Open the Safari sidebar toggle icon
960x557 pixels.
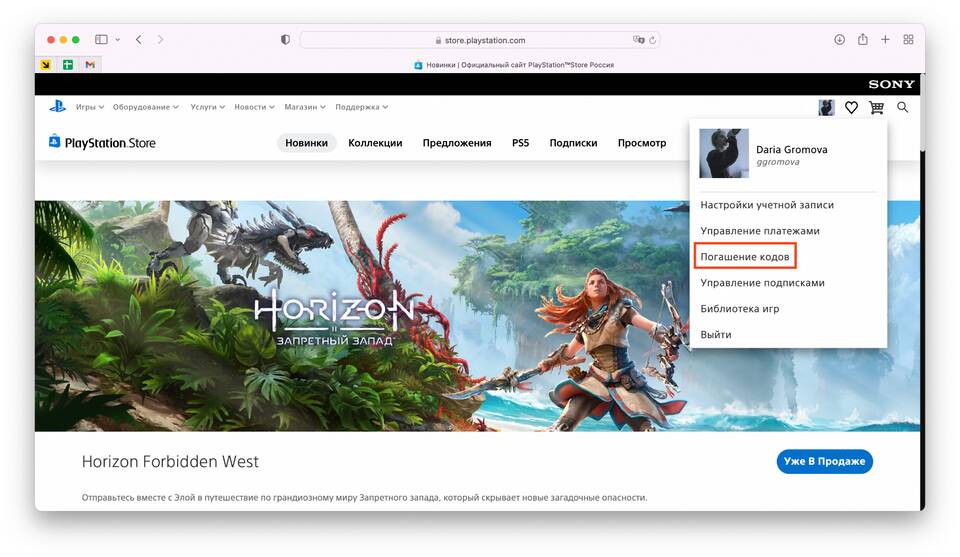(x=101, y=39)
